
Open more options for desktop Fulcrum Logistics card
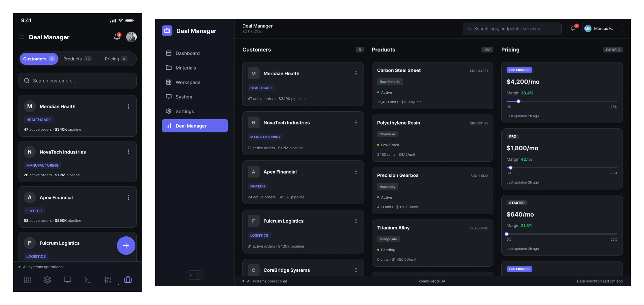coord(356,221)
